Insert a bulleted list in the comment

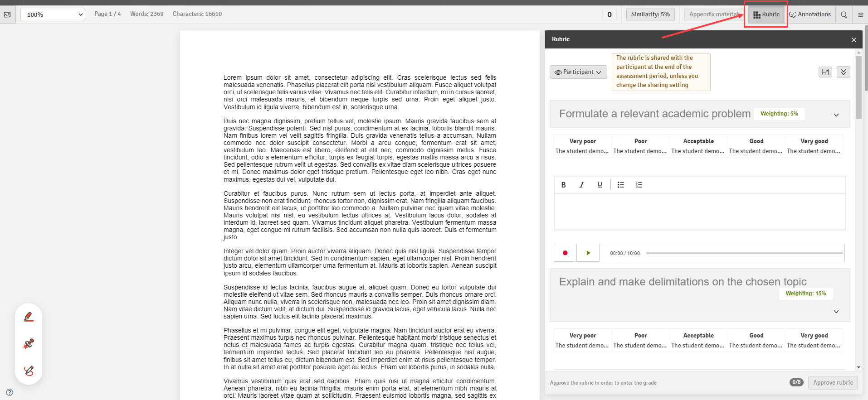(x=621, y=185)
